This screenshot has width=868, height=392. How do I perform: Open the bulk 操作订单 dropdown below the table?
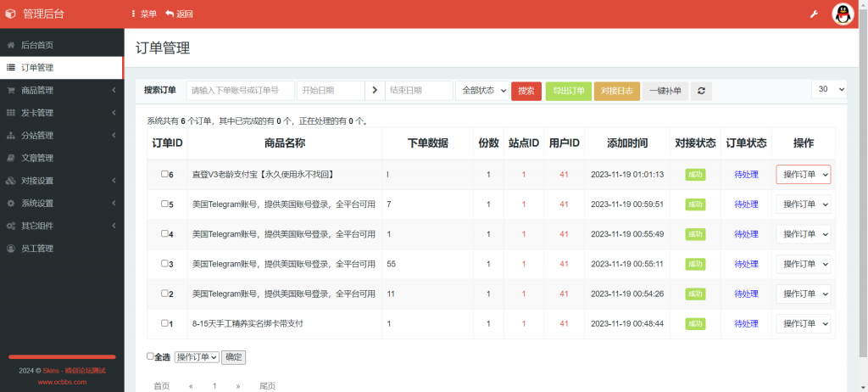click(197, 357)
